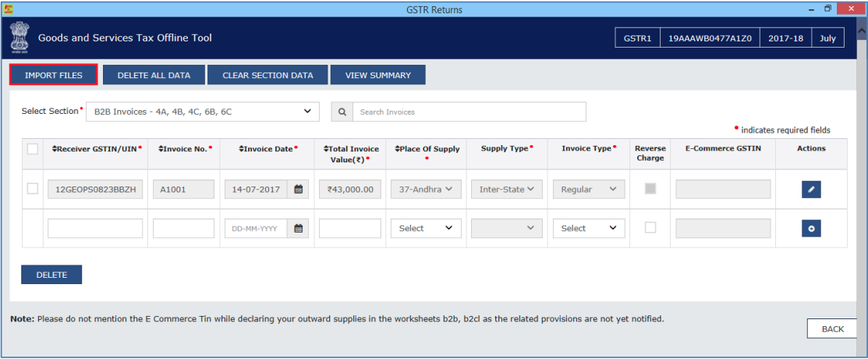
Task: Open the Regular Invoice Type dropdown
Action: click(x=589, y=190)
